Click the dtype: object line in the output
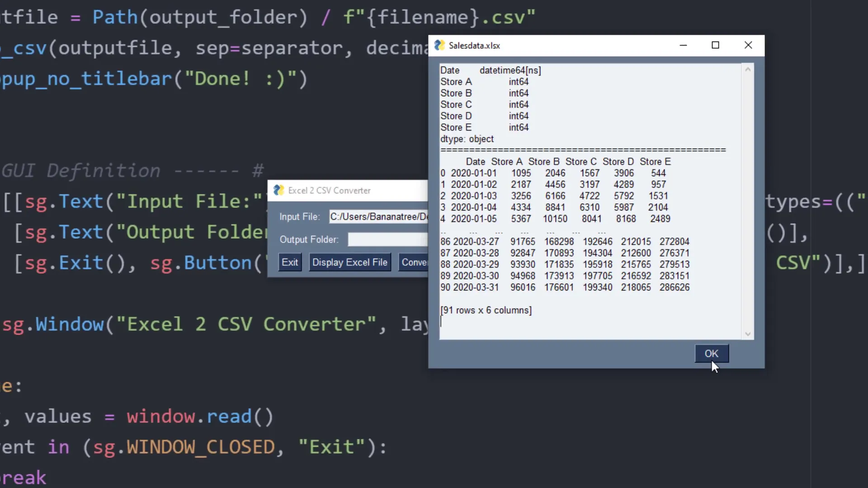The height and width of the screenshot is (488, 868). 467,139
